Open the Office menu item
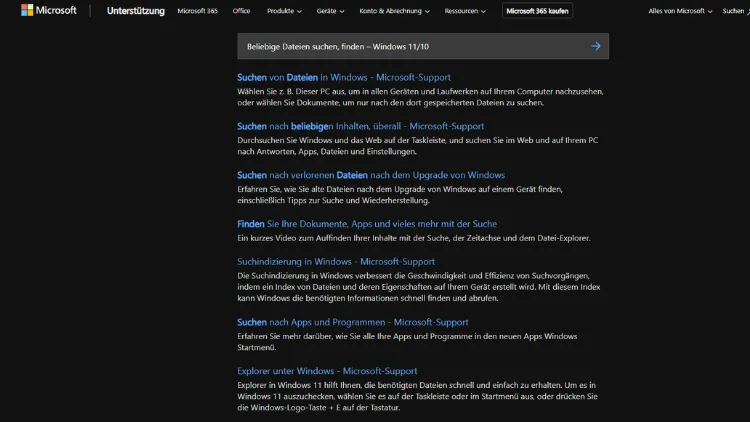 click(241, 11)
